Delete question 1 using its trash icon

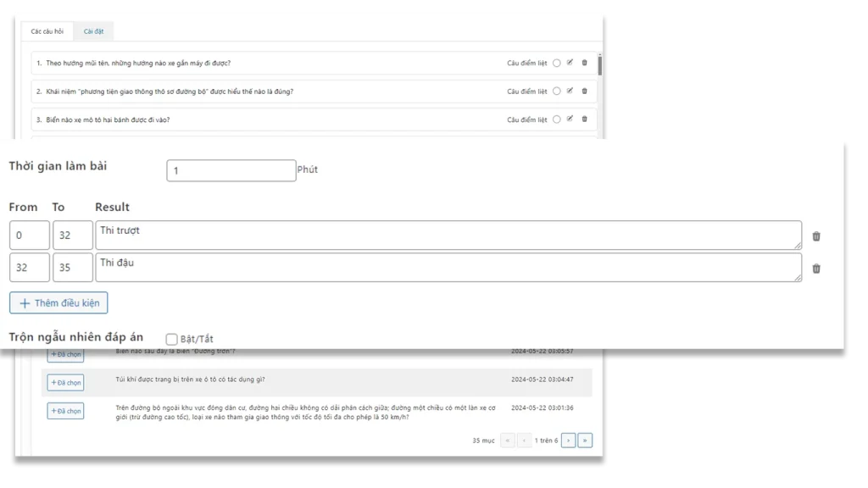tap(584, 63)
